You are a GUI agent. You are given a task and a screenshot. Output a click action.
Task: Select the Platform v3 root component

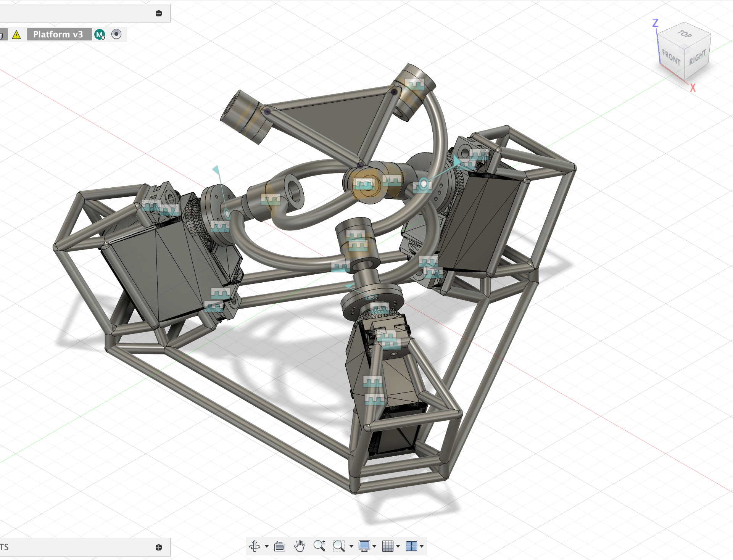pos(58,34)
